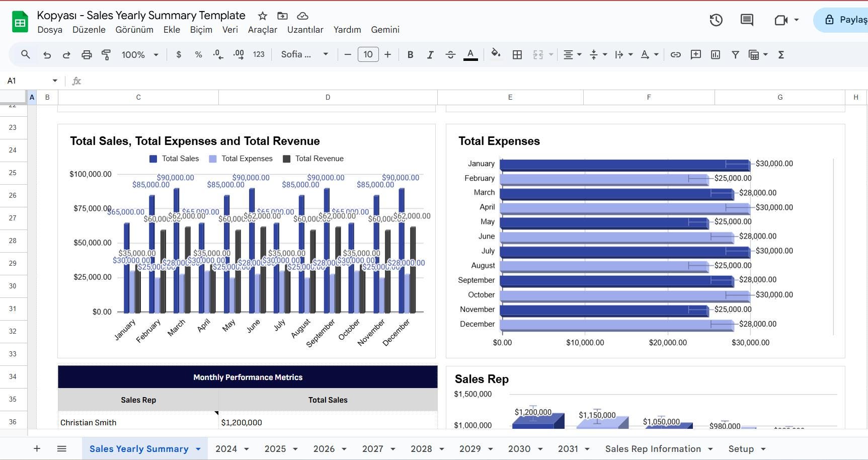Expand video call options arrow
Viewport: 868px width, 460px height.
pos(796,20)
